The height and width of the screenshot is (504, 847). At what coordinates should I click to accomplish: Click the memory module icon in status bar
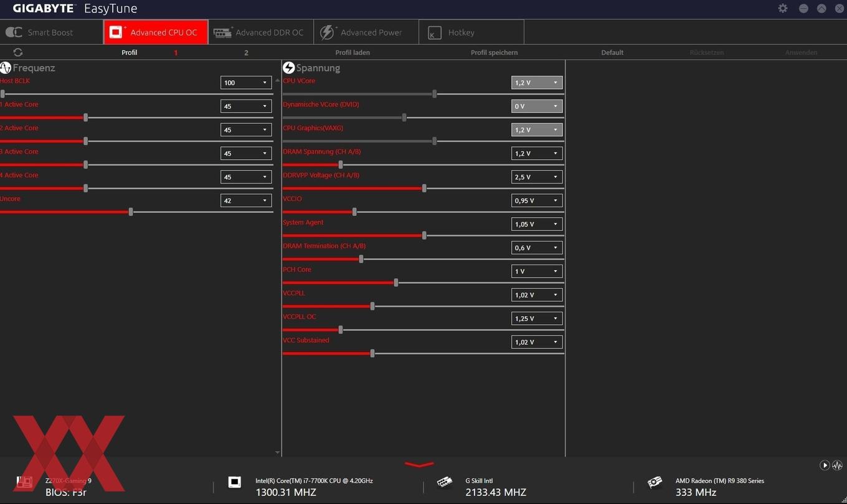[x=445, y=482]
